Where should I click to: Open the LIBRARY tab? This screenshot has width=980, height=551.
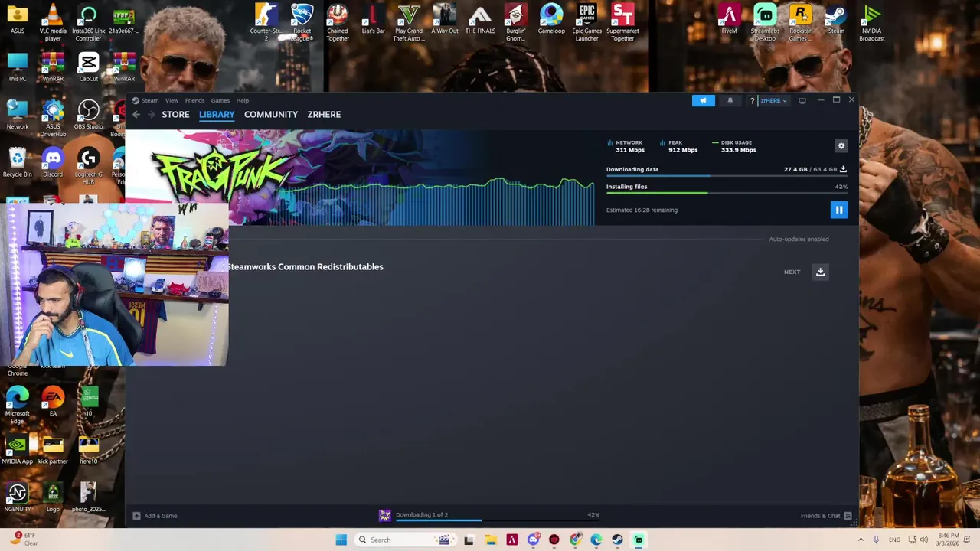pos(217,115)
